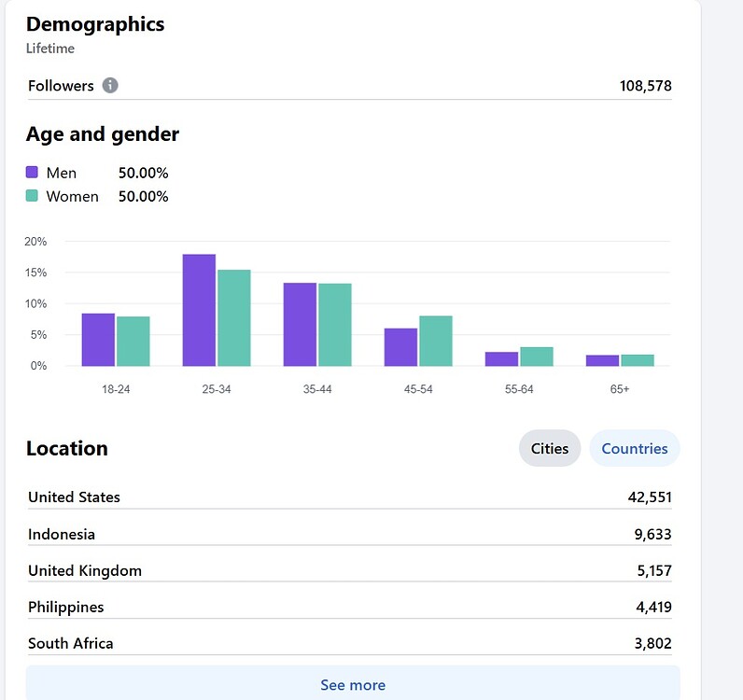The width and height of the screenshot is (743, 700).
Task: Click the 108,578 followers count
Action: (x=645, y=86)
